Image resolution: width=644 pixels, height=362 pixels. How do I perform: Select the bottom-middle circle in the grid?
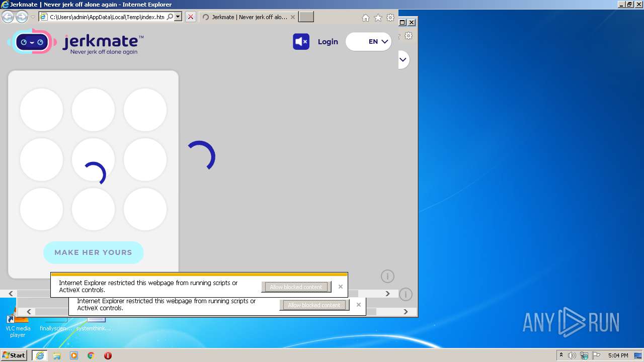pyautogui.click(x=93, y=209)
